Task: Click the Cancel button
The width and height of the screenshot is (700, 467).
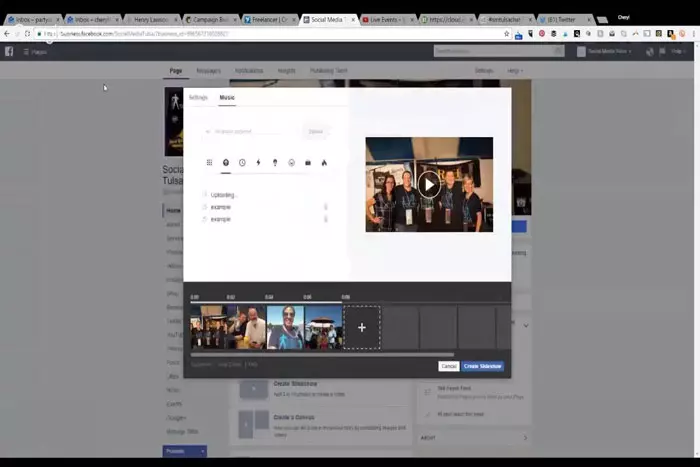Action: pos(449,366)
